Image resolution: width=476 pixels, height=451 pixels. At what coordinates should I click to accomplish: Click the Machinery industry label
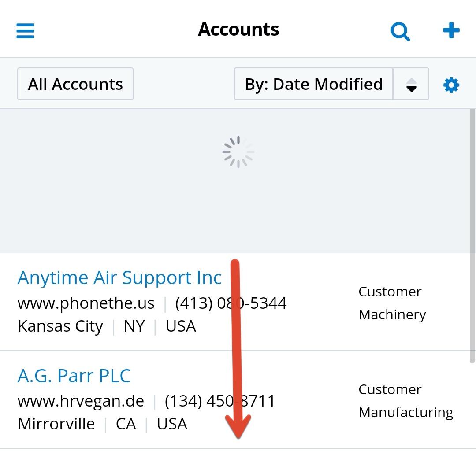click(x=392, y=314)
